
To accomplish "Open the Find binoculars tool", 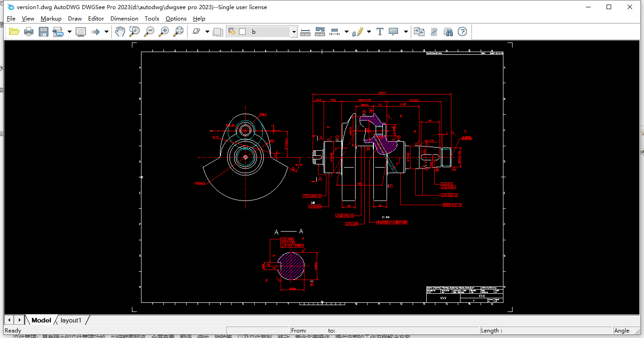I will click(448, 32).
